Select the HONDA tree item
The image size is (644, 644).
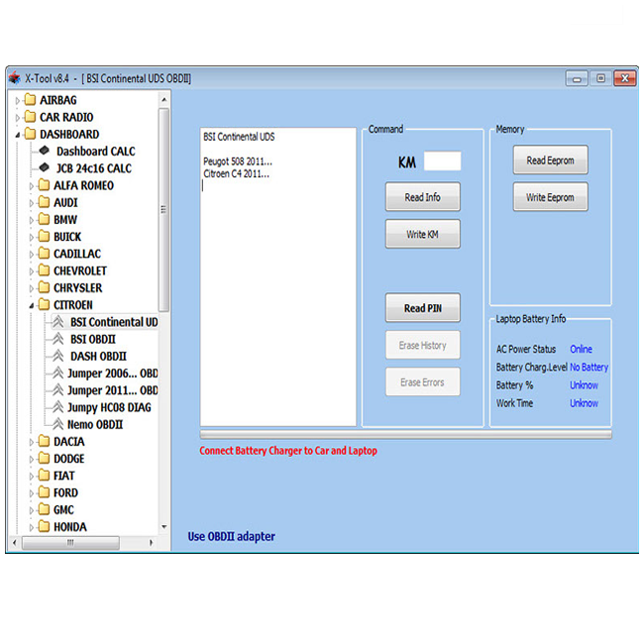click(70, 527)
